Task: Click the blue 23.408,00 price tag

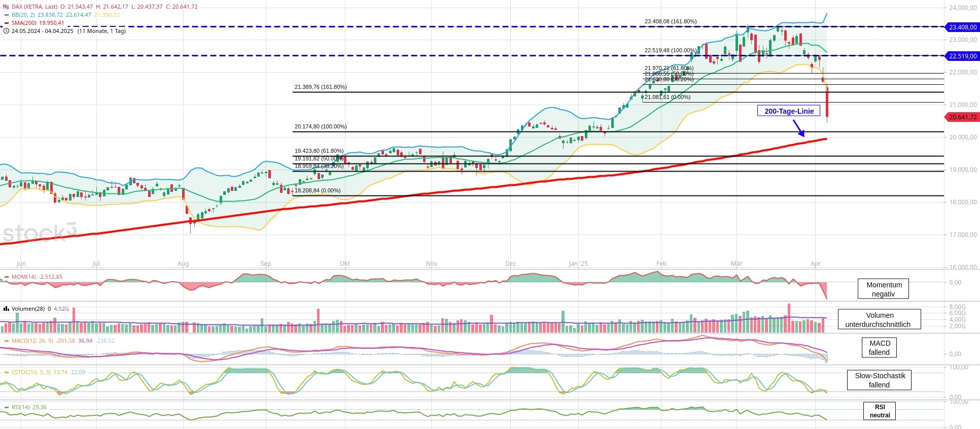Action: pyautogui.click(x=962, y=27)
